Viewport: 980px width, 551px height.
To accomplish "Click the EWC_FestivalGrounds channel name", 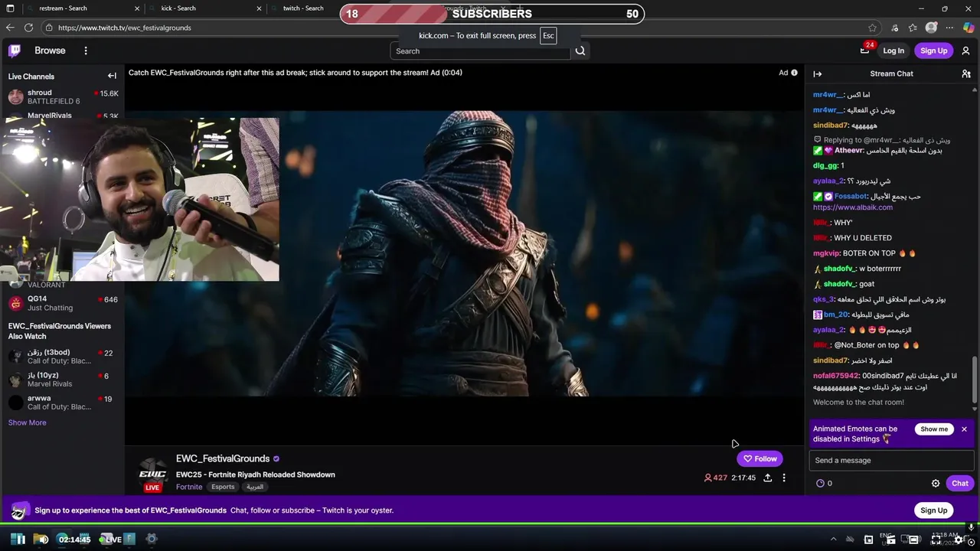I will pyautogui.click(x=223, y=458).
